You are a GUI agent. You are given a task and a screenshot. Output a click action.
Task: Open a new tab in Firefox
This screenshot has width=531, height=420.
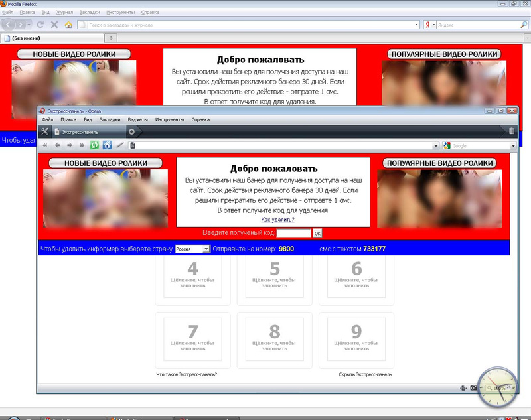click(111, 38)
